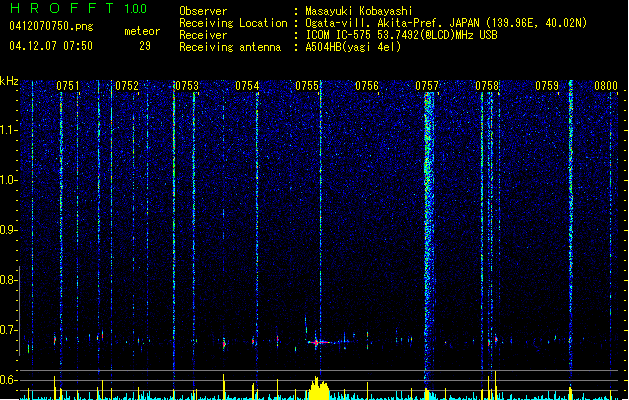This screenshot has width=629, height=400.
Task: Click the 1.1 kHz axis label
Action: click(x=9, y=130)
